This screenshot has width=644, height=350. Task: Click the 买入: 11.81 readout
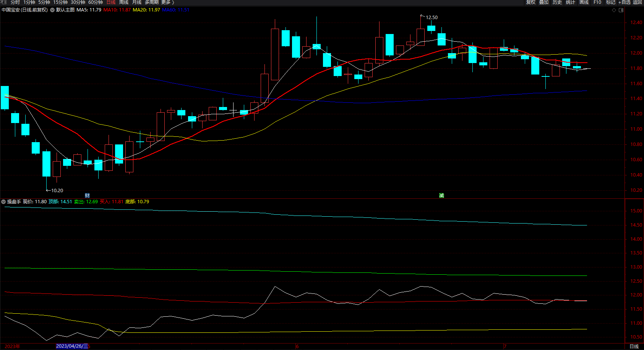(112, 202)
